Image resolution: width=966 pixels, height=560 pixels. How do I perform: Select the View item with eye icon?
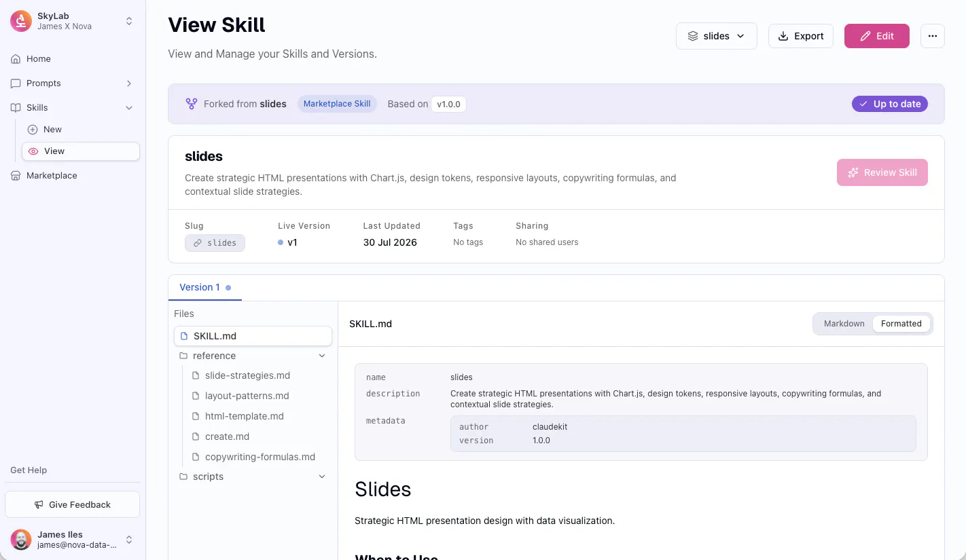tap(81, 151)
